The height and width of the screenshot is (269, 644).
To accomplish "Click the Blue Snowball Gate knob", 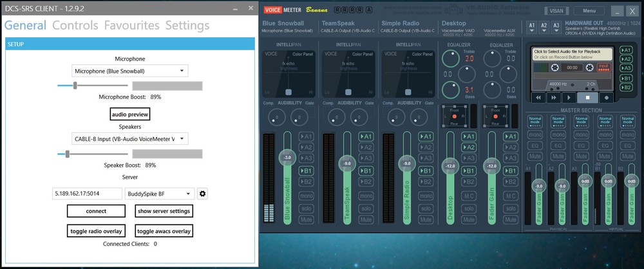I will [299, 118].
